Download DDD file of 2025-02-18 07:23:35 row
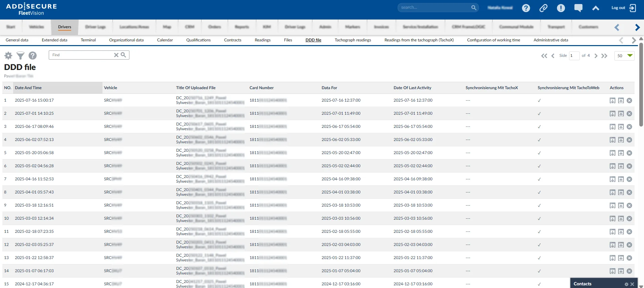 612,232
